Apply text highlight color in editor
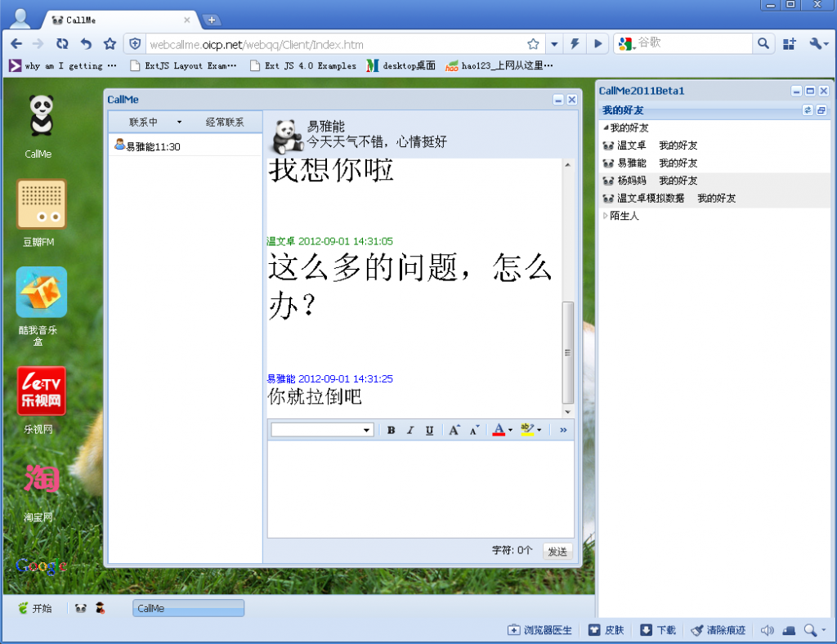 [527, 430]
